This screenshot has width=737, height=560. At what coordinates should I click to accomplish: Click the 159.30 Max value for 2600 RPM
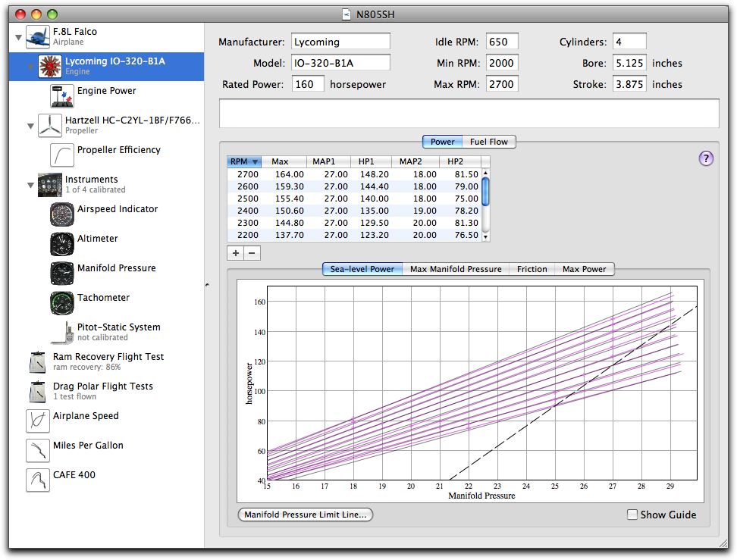(x=289, y=186)
